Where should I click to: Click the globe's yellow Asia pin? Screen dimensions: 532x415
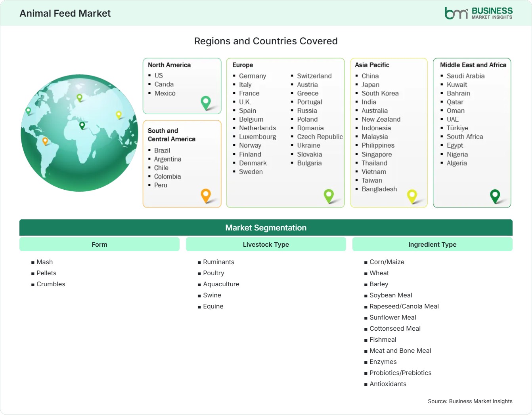119,115
